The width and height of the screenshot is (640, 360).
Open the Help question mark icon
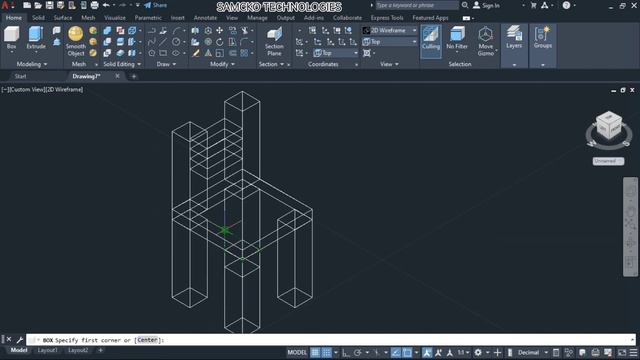(x=566, y=5)
